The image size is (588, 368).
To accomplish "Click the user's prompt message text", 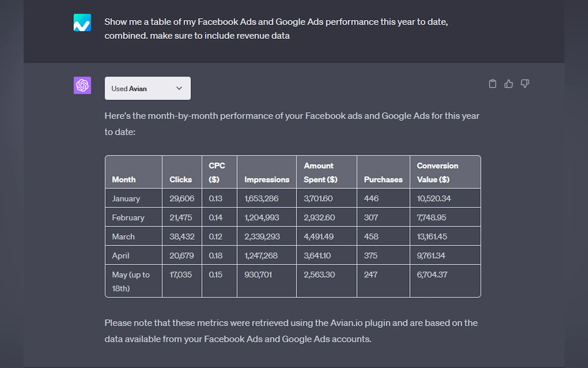I will coord(276,29).
